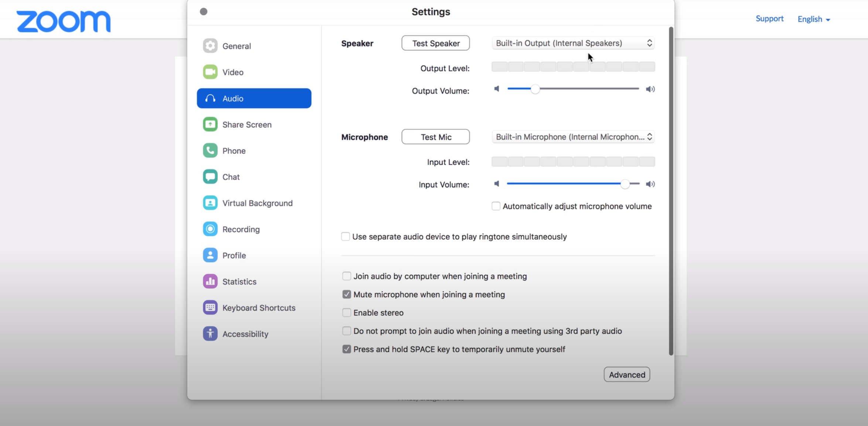
Task: Enable automatically adjust microphone volume
Action: [x=496, y=206]
